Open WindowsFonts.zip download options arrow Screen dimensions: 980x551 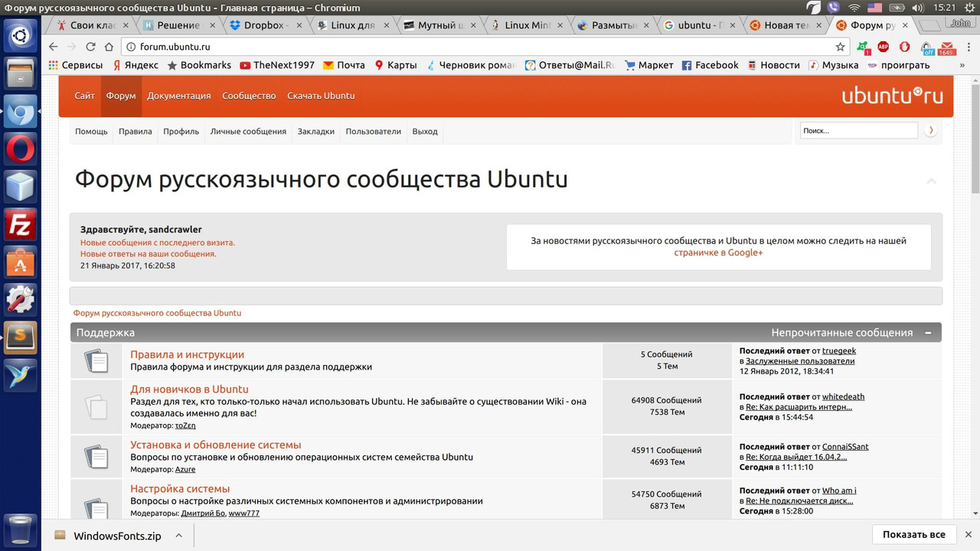tap(178, 535)
